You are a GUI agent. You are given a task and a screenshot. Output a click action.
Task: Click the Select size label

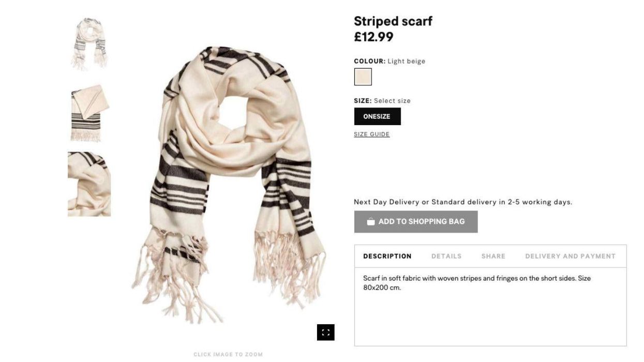tap(392, 101)
